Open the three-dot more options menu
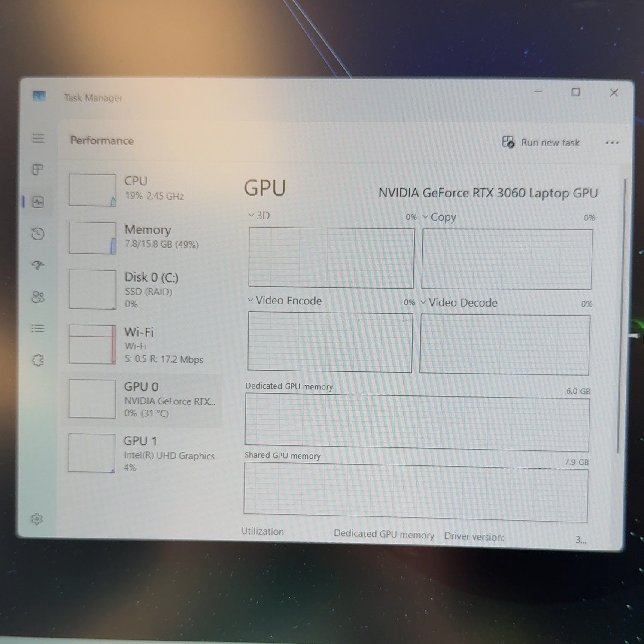Viewport: 644px width, 644px height. tap(612, 143)
